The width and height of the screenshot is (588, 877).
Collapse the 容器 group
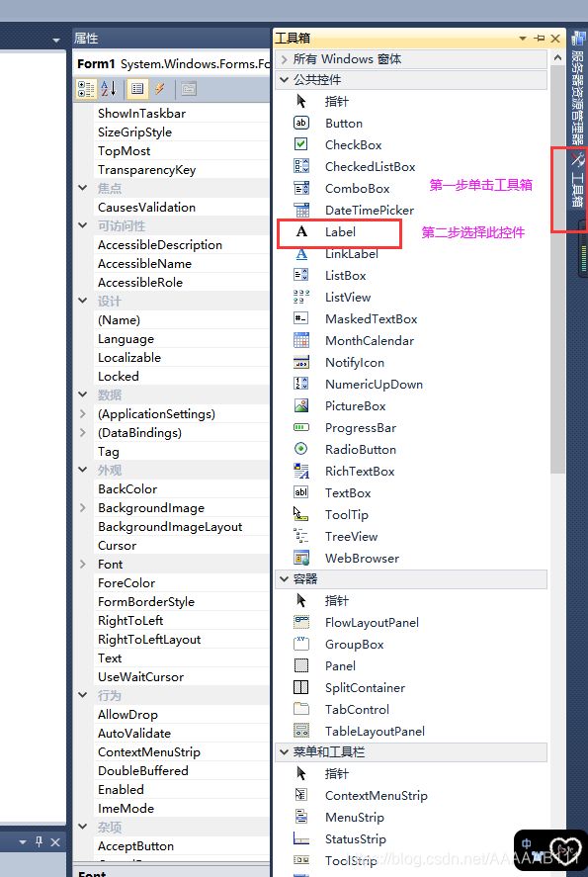(284, 578)
